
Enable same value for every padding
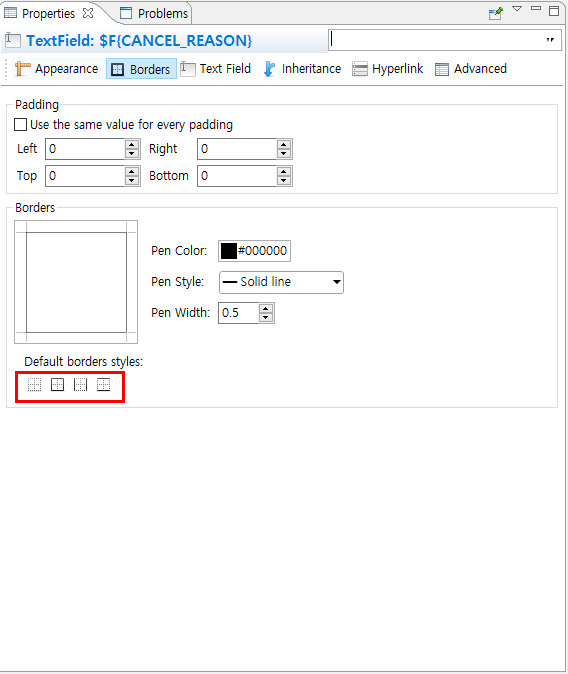(x=21, y=125)
